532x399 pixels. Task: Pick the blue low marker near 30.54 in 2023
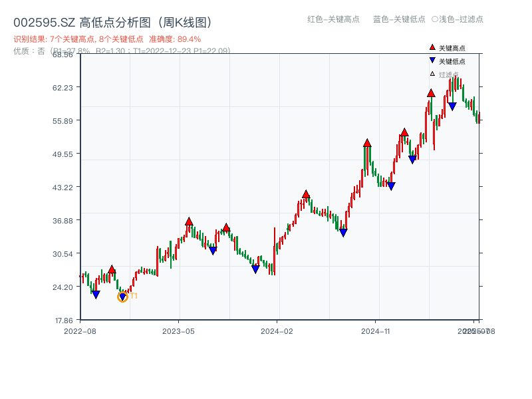[213, 251]
